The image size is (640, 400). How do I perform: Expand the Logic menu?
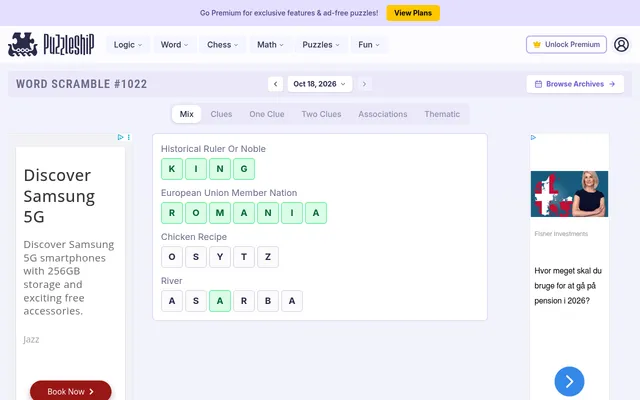tap(128, 44)
